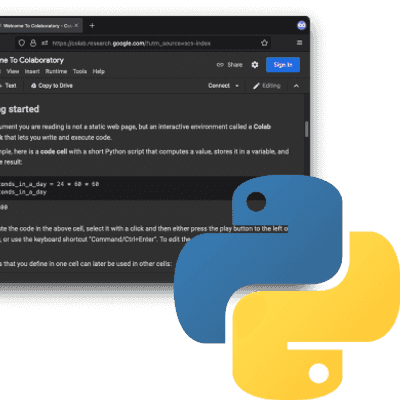Screen dimensions: 400x400
Task: Click the permissions icon in address bar
Action: [45, 43]
